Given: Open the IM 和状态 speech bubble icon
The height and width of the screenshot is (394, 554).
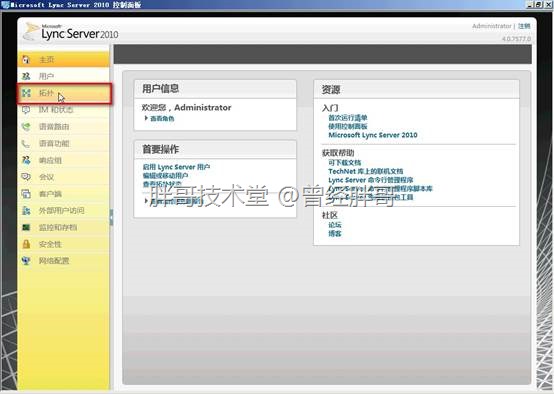Looking at the screenshot, I should click(26, 110).
